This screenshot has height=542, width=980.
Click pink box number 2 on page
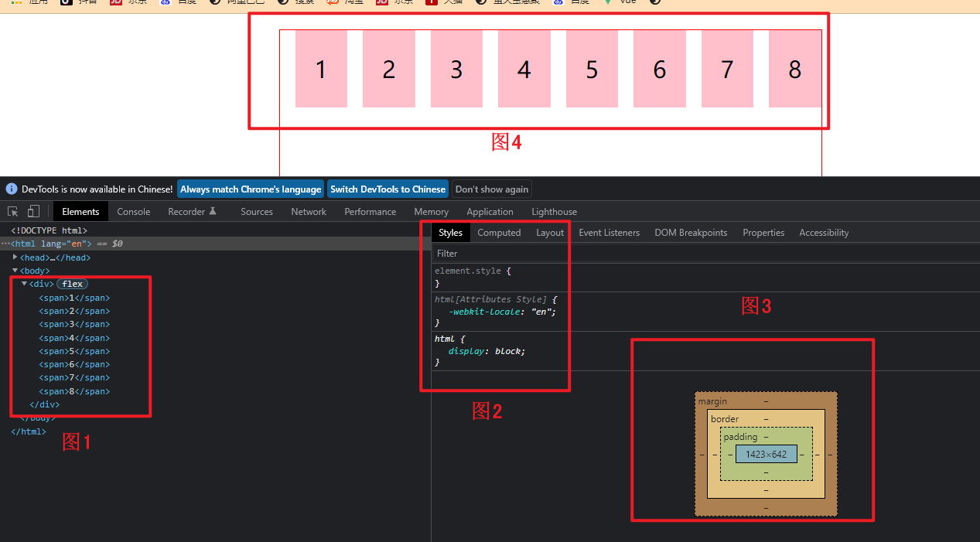(x=389, y=69)
